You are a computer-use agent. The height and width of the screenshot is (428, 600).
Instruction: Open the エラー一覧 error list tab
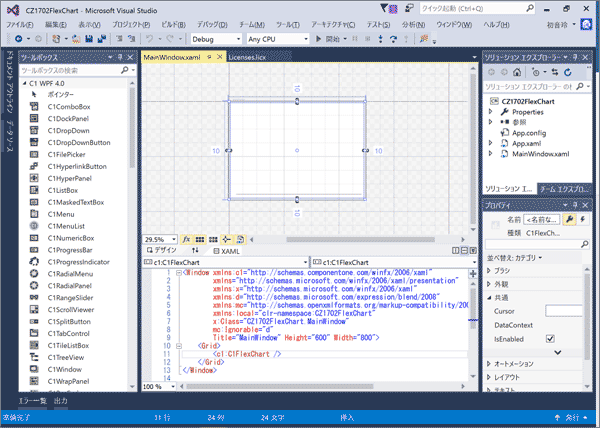(33, 400)
